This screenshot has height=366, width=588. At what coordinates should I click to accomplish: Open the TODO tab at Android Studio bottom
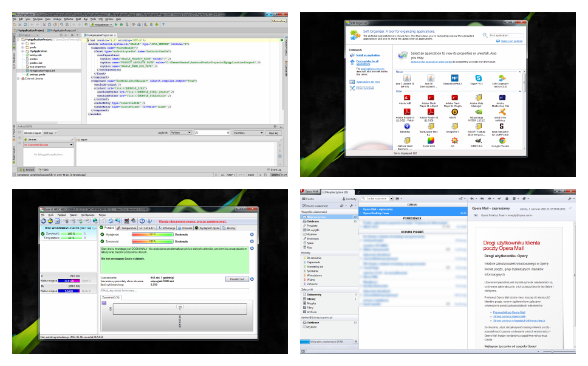click(44, 170)
